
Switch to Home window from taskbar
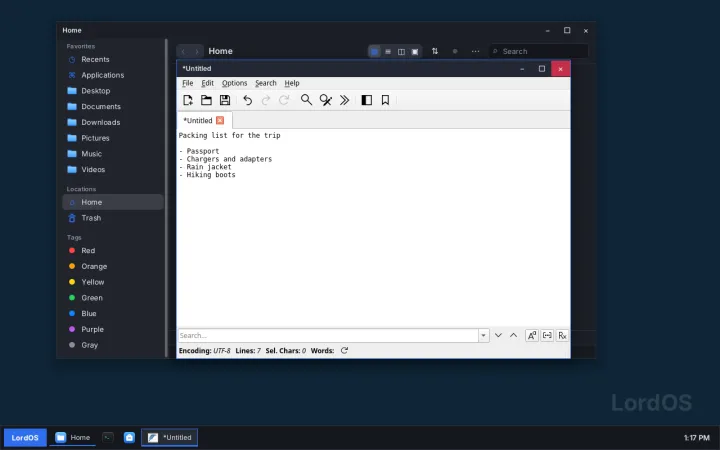pyautogui.click(x=73, y=438)
